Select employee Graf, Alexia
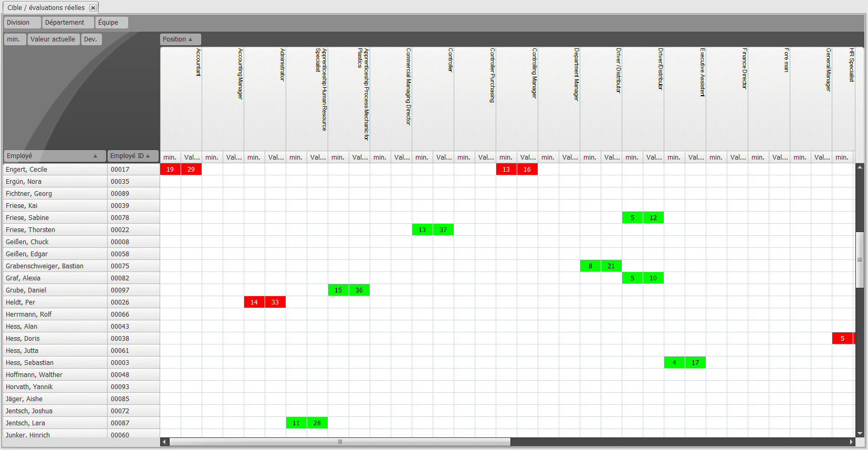Screen dimensions: 868x450 (x=55, y=278)
